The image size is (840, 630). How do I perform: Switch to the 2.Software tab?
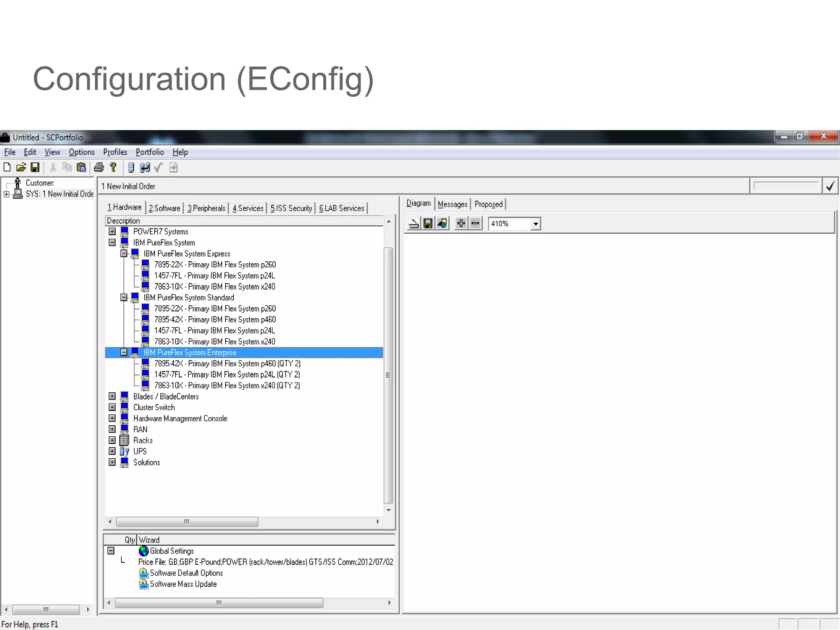click(x=164, y=208)
